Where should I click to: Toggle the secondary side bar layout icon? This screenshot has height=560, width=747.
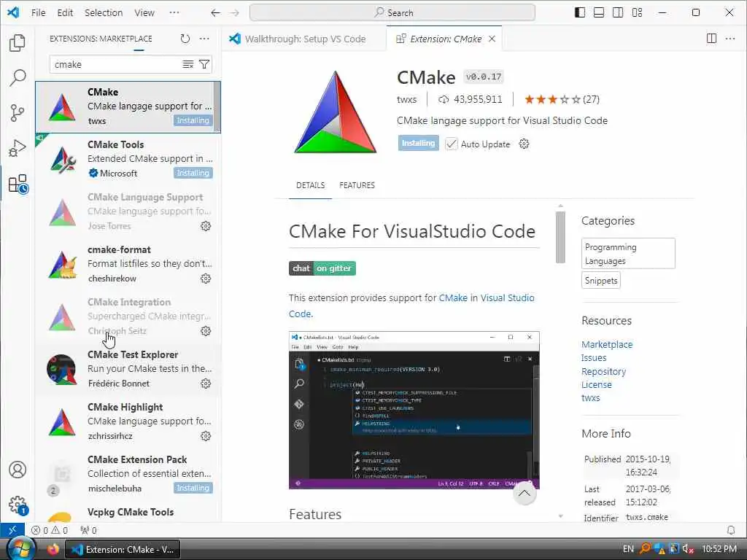point(618,13)
